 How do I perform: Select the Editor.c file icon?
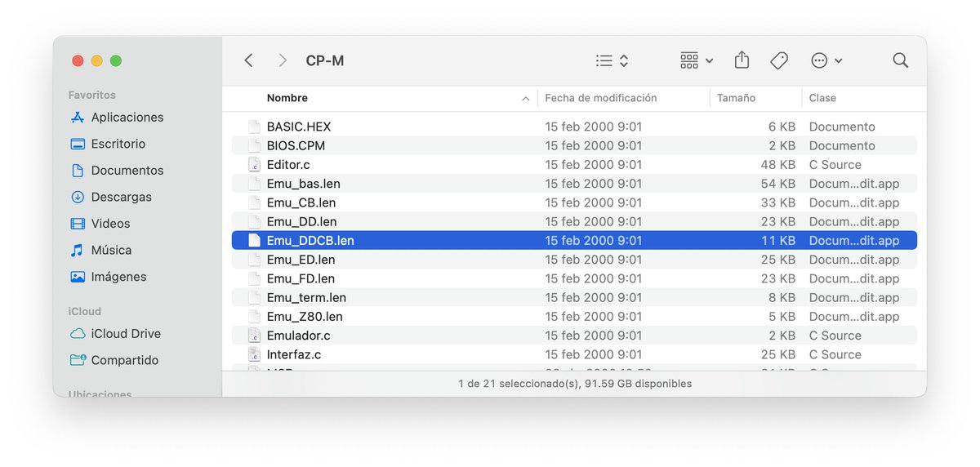click(254, 165)
